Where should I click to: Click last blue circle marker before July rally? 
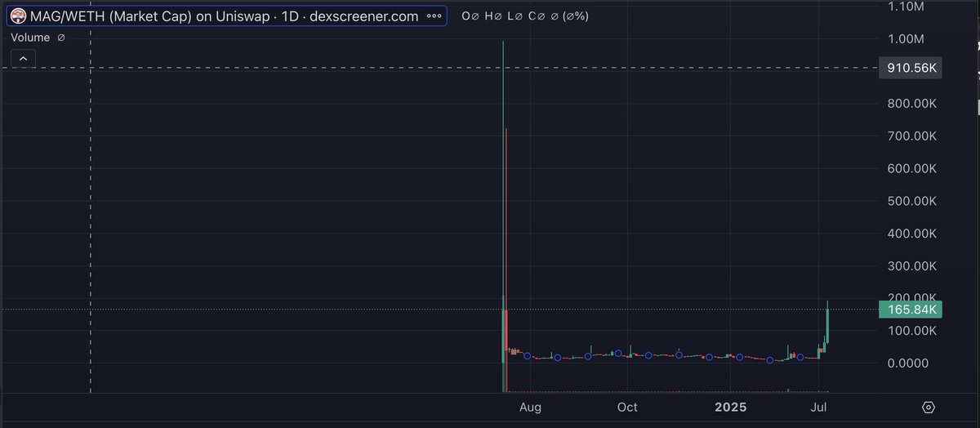coord(800,357)
